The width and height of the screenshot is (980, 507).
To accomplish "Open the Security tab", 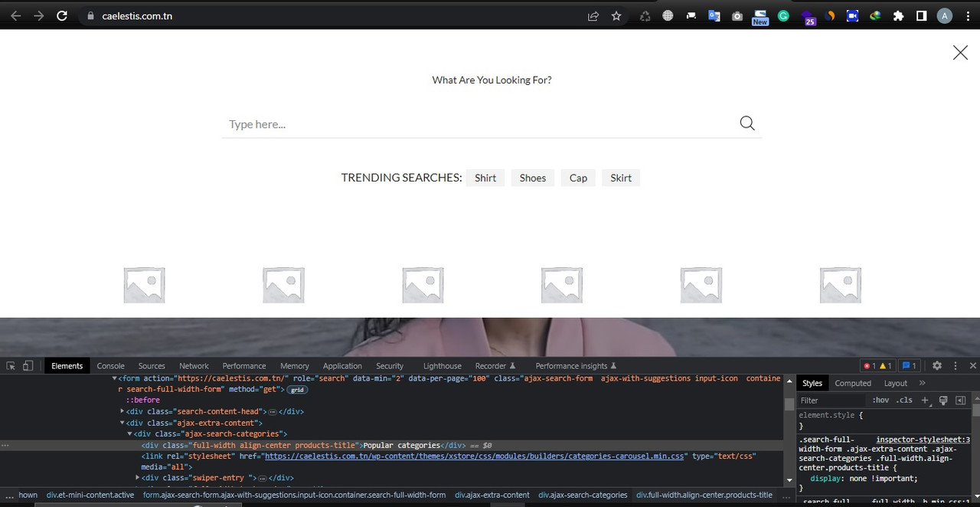I will point(390,366).
